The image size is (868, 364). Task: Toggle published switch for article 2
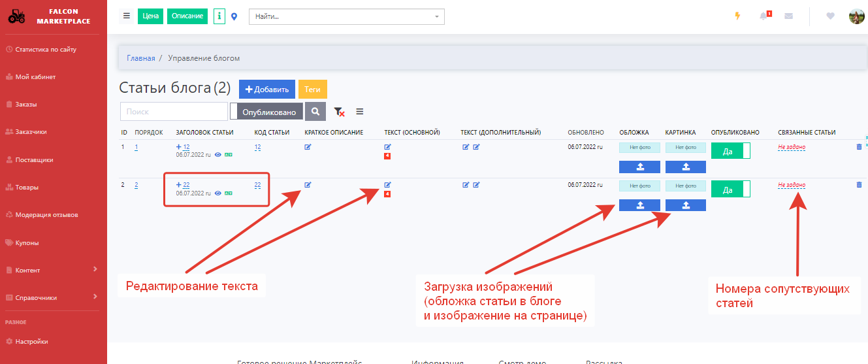[x=730, y=190]
